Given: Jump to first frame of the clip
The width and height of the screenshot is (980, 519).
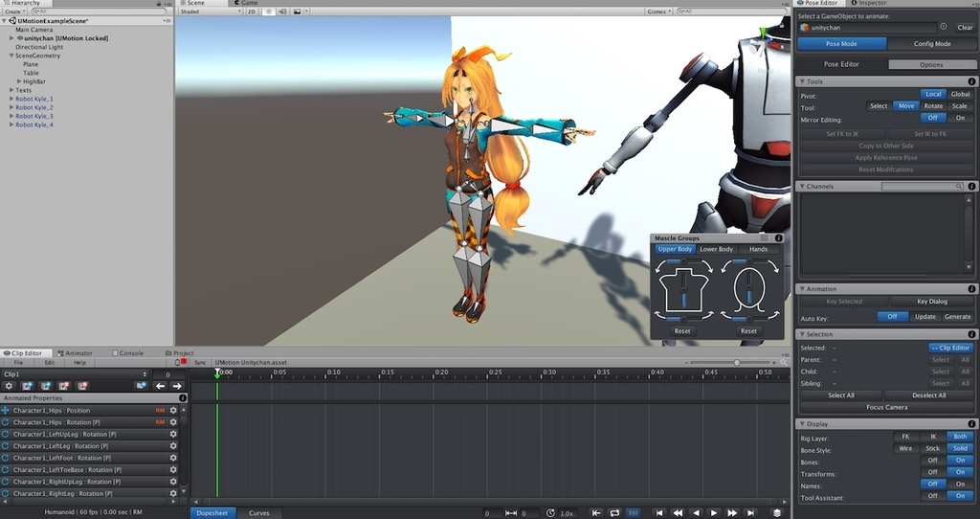Looking at the screenshot, I should [x=658, y=512].
